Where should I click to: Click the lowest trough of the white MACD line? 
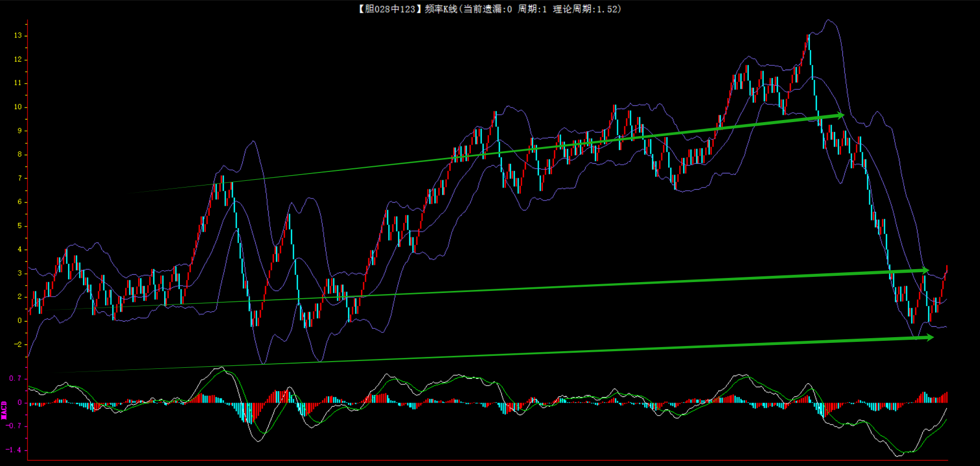tap(898, 456)
